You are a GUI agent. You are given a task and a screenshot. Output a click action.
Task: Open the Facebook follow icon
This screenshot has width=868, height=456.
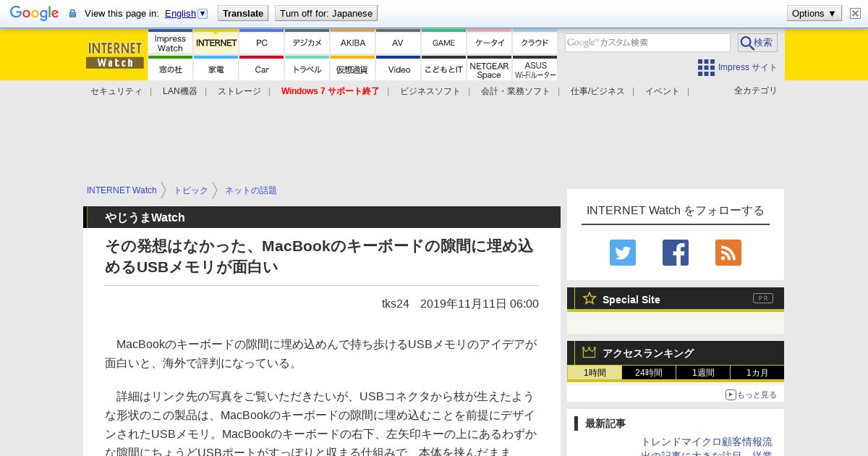pyautogui.click(x=676, y=253)
